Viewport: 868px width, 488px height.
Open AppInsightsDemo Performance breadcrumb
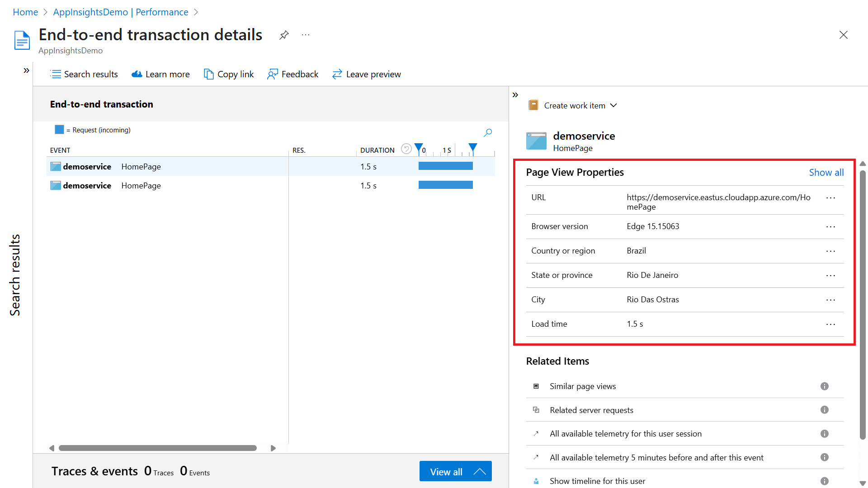121,12
